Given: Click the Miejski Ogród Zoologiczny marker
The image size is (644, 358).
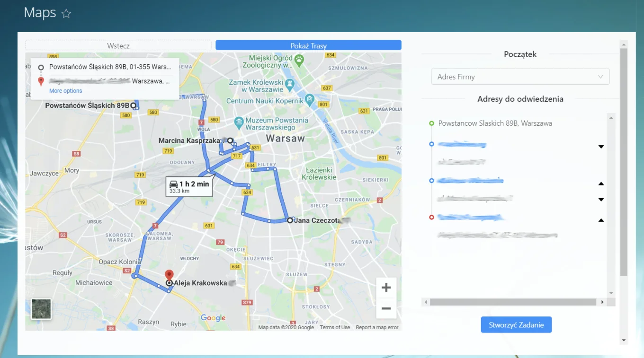Looking at the screenshot, I should pyautogui.click(x=299, y=59).
